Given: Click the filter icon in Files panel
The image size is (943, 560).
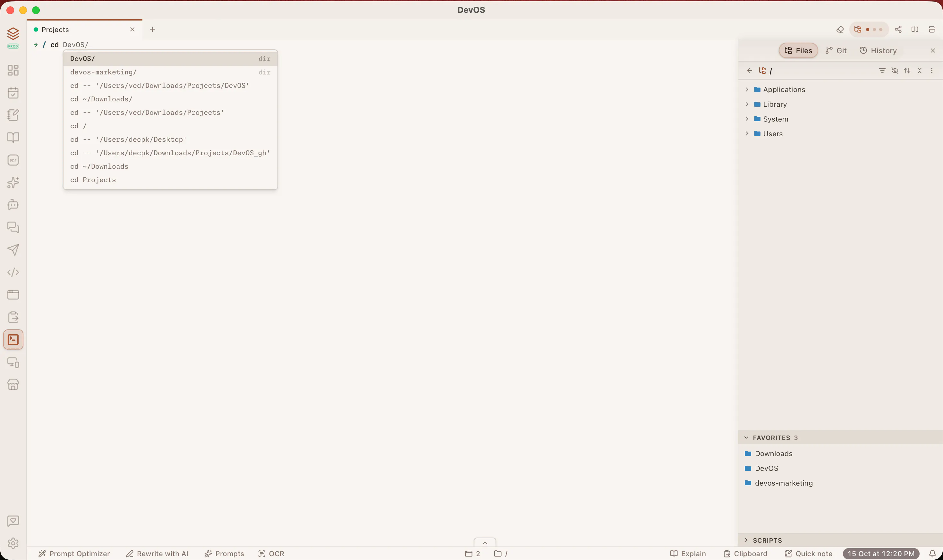Looking at the screenshot, I should tap(882, 71).
